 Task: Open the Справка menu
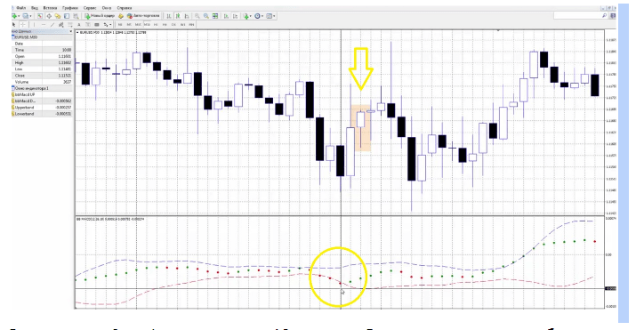125,8
